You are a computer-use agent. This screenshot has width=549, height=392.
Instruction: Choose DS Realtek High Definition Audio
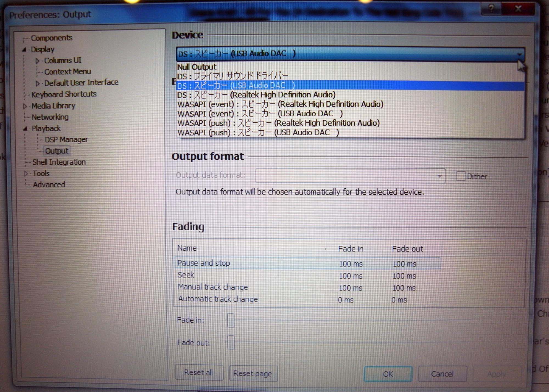(x=350, y=95)
